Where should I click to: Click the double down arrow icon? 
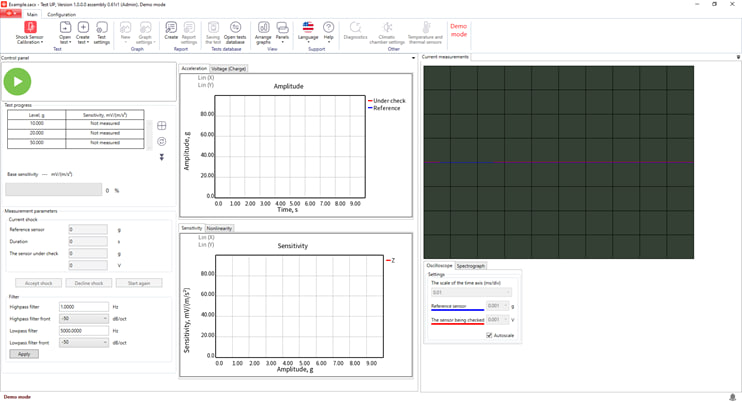pyautogui.click(x=161, y=157)
